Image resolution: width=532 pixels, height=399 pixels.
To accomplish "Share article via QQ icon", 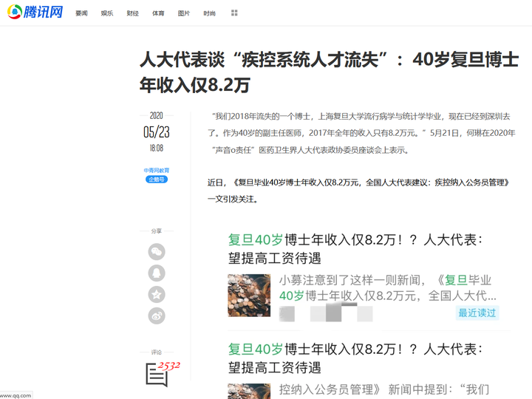I will (x=157, y=273).
